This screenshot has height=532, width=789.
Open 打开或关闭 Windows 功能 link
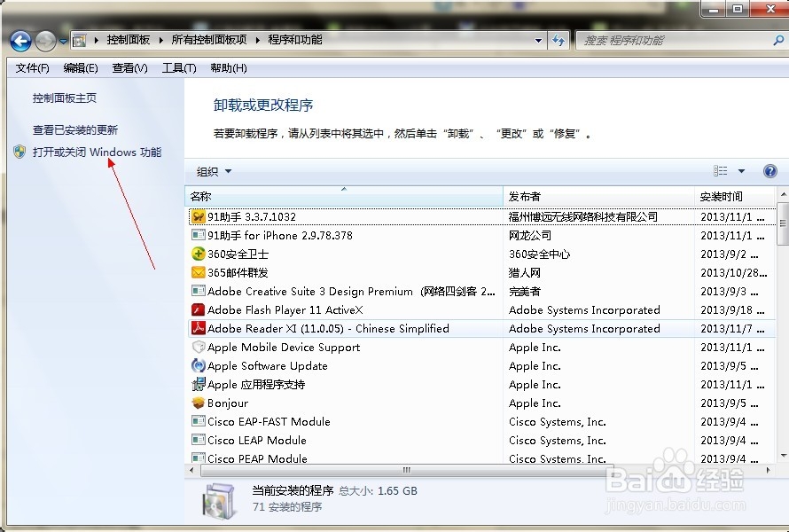click(98, 152)
